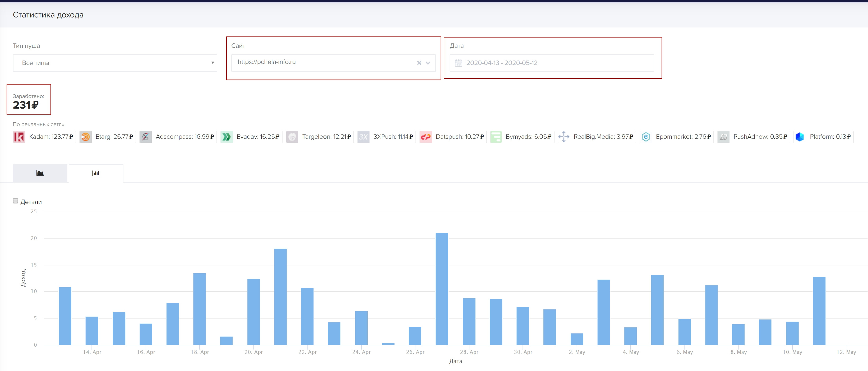Click the Datspush red logo icon
Image resolution: width=868 pixels, height=371 pixels.
click(426, 137)
